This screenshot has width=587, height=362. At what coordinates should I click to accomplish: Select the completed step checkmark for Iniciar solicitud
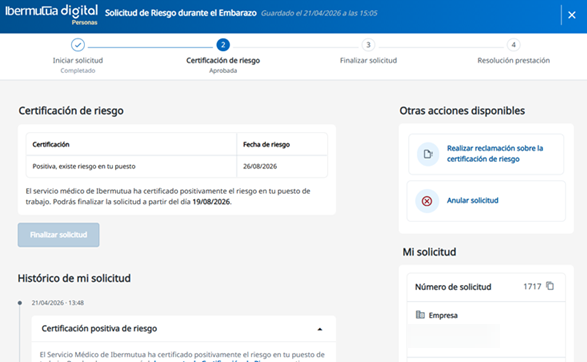tap(78, 45)
